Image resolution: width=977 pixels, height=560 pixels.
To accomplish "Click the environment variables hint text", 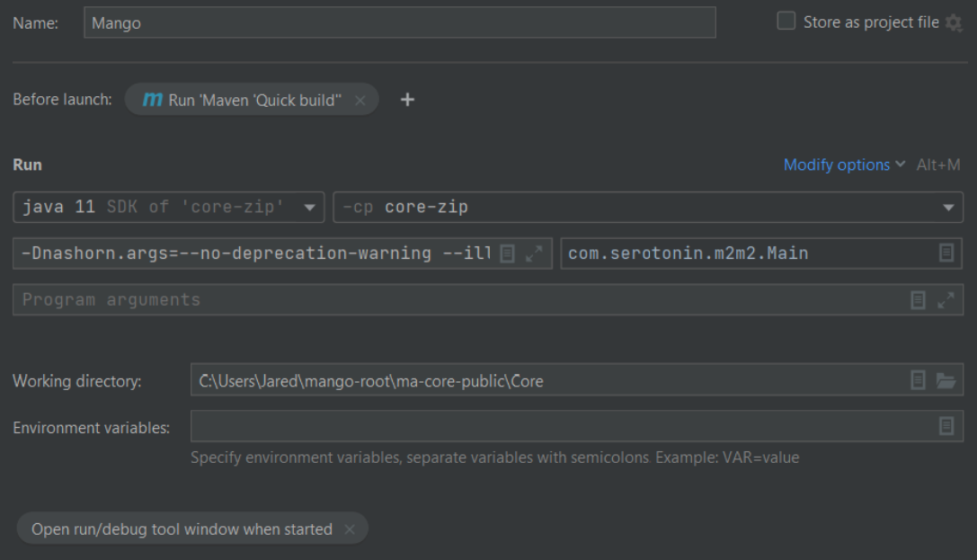I will point(494,458).
